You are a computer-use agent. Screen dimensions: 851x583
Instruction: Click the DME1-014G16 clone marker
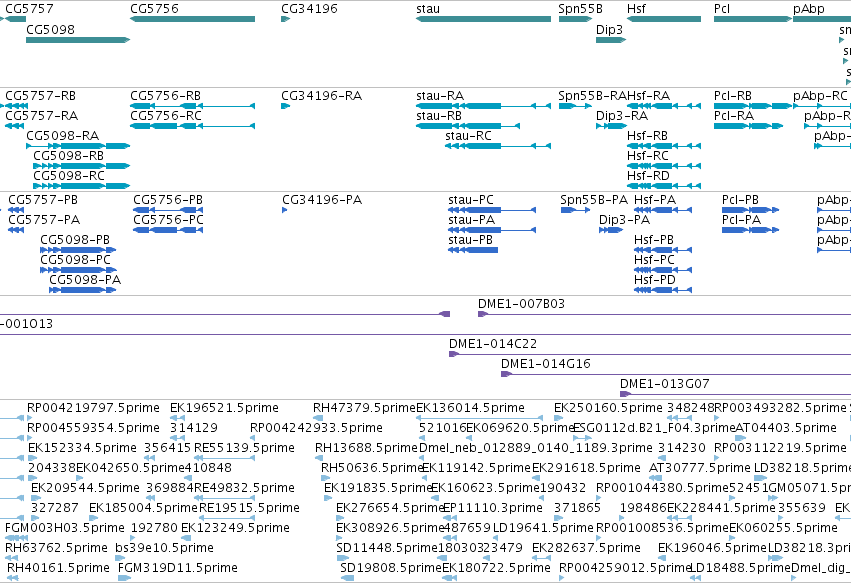tap(506, 374)
